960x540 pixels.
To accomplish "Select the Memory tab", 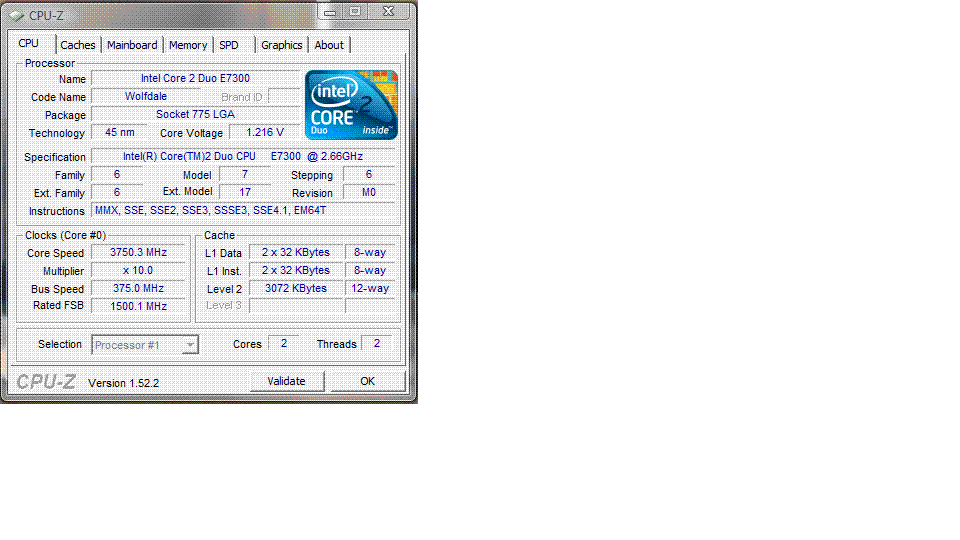I will click(188, 45).
